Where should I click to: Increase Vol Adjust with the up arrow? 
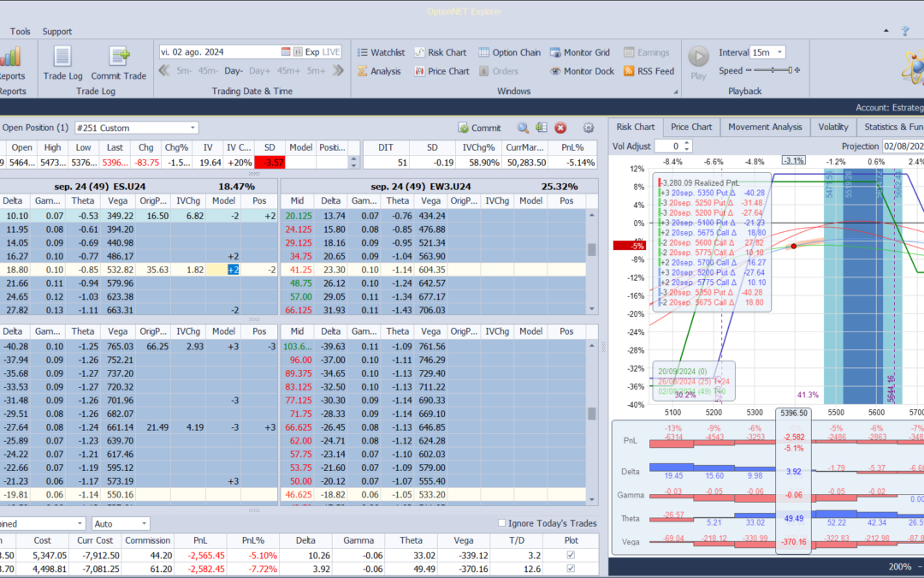click(686, 143)
